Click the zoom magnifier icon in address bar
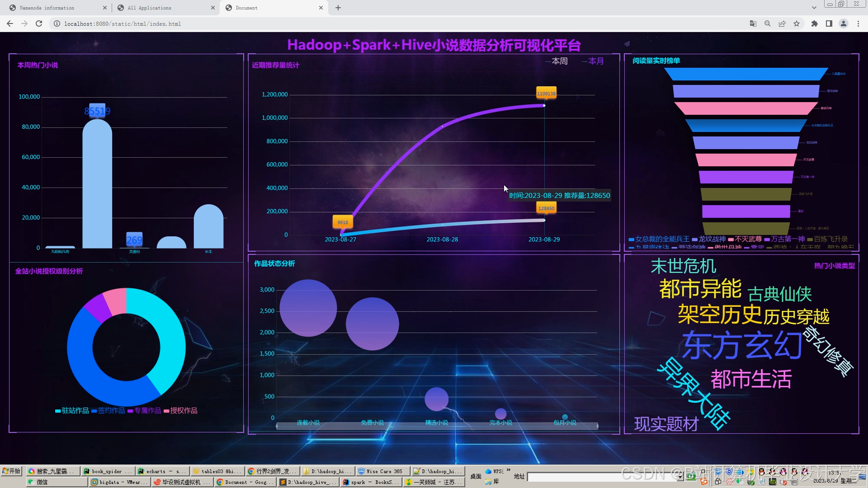868x488 pixels. pyautogui.click(x=767, y=24)
